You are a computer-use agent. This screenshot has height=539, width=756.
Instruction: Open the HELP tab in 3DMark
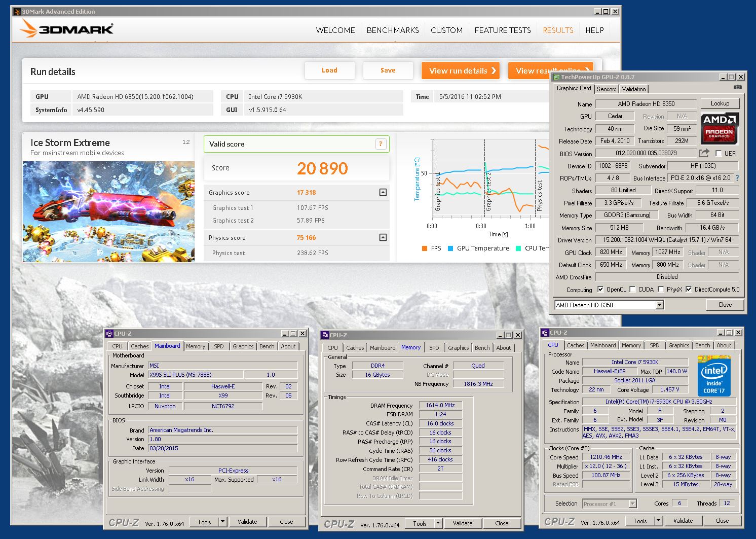pos(594,30)
